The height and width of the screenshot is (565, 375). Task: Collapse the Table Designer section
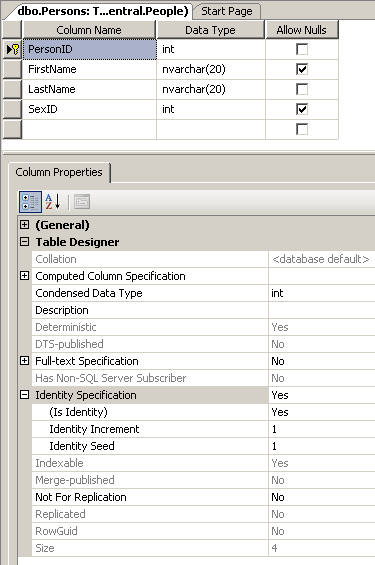click(24, 242)
